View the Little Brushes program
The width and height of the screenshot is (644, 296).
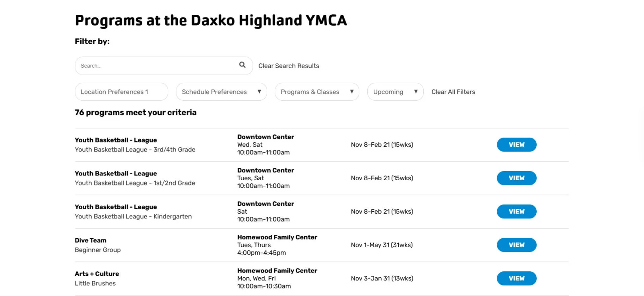516,278
